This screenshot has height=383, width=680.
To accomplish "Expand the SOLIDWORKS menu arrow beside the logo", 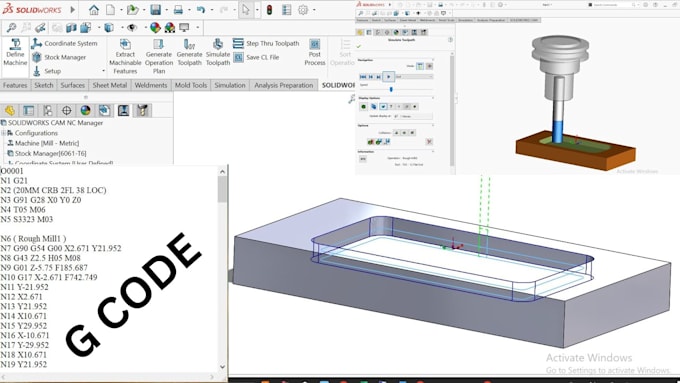I will coord(73,10).
